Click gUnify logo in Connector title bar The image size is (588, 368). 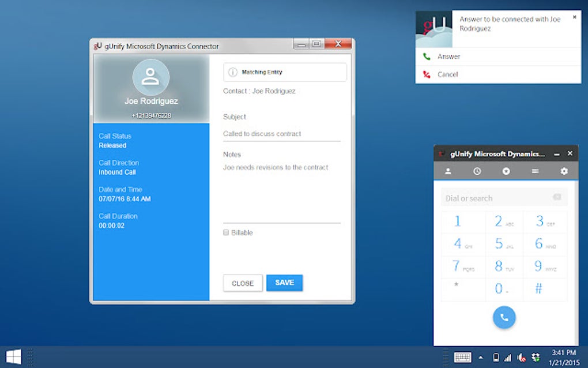coord(98,46)
